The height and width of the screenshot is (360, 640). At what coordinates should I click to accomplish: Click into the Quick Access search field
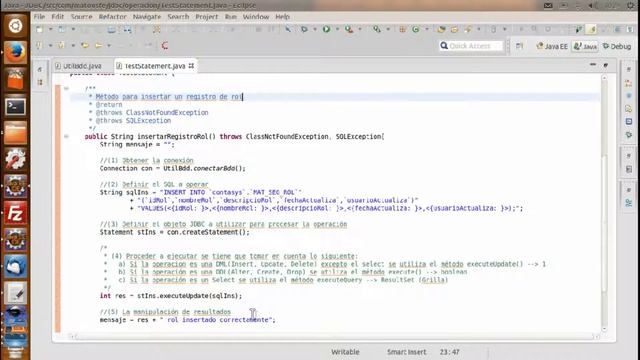(x=471, y=46)
